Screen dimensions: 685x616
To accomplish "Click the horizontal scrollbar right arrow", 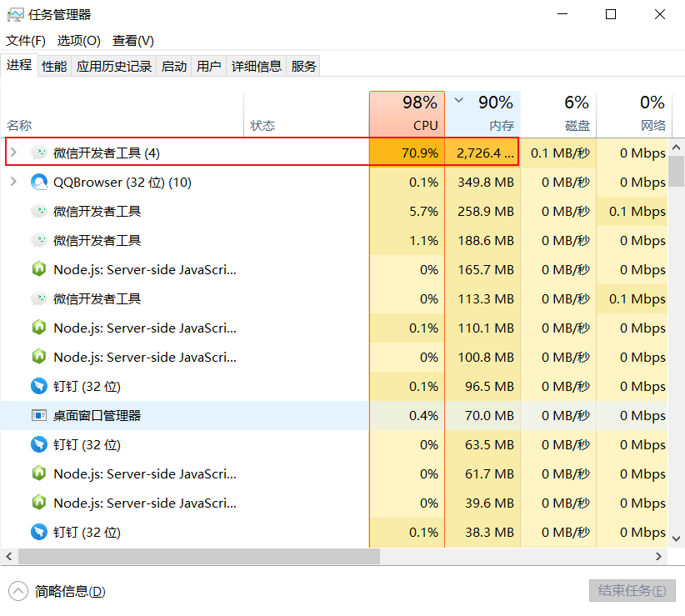I will 659,557.
